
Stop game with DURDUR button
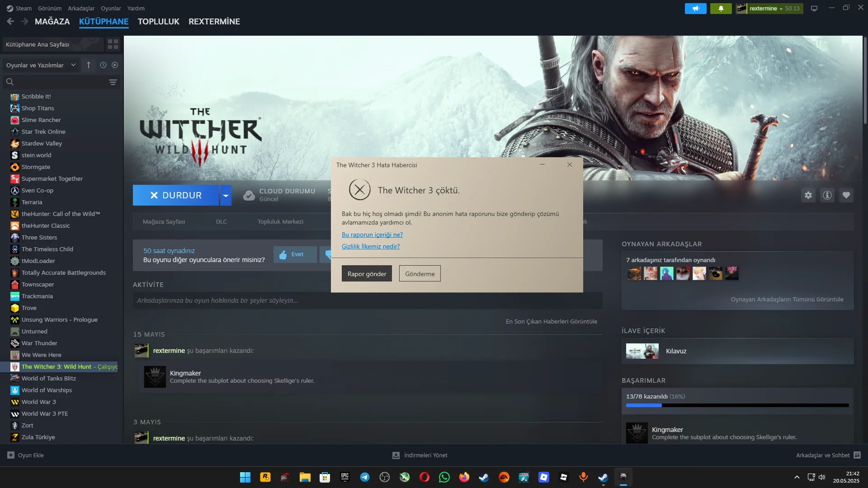[x=176, y=195]
